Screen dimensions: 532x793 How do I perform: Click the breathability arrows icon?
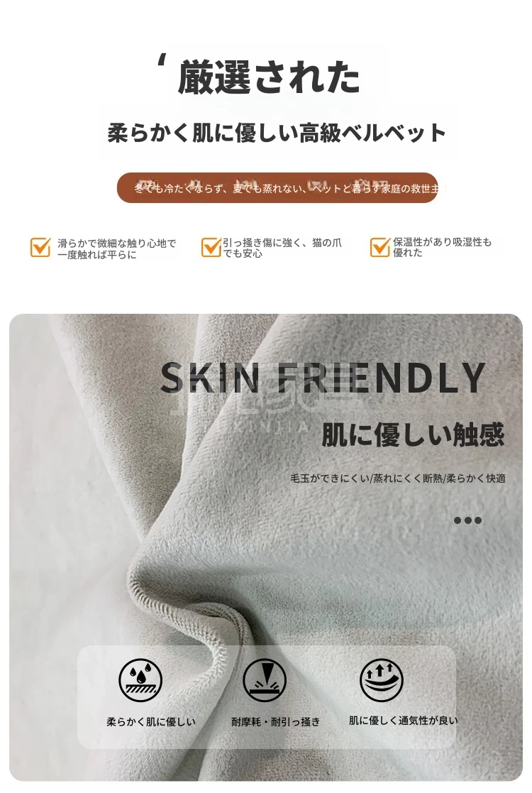(x=382, y=679)
